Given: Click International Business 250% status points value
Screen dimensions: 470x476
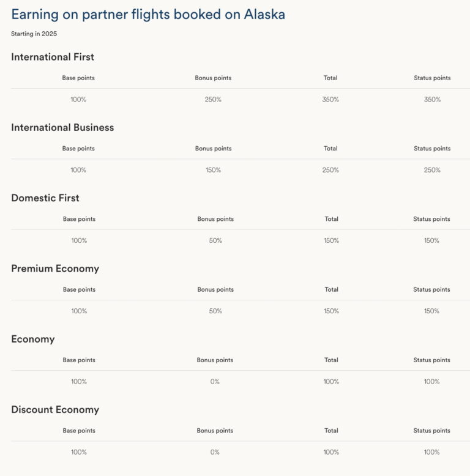Looking at the screenshot, I should click(432, 170).
